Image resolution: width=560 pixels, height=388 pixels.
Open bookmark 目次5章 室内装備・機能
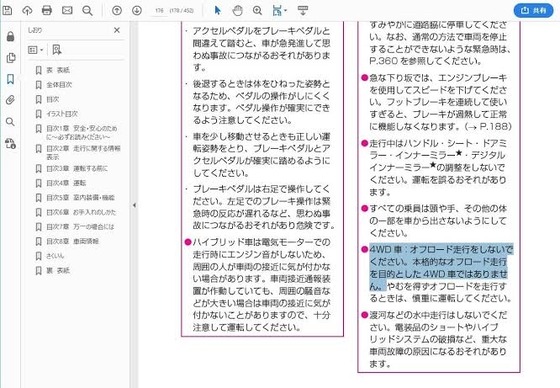(x=80, y=198)
